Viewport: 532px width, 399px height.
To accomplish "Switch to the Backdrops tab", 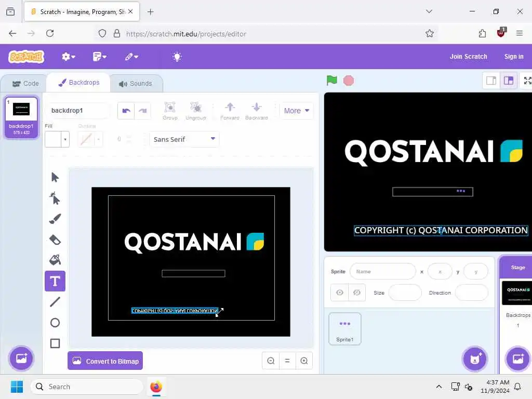I will pyautogui.click(x=79, y=83).
